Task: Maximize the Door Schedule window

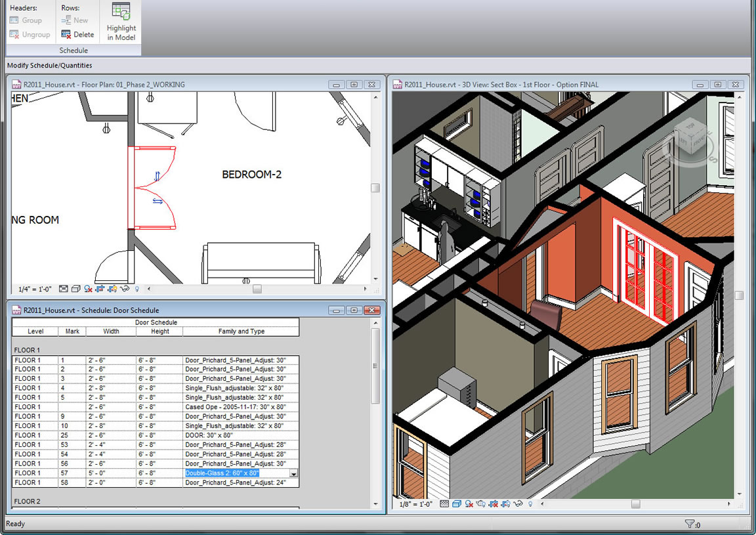Action: 354,310
